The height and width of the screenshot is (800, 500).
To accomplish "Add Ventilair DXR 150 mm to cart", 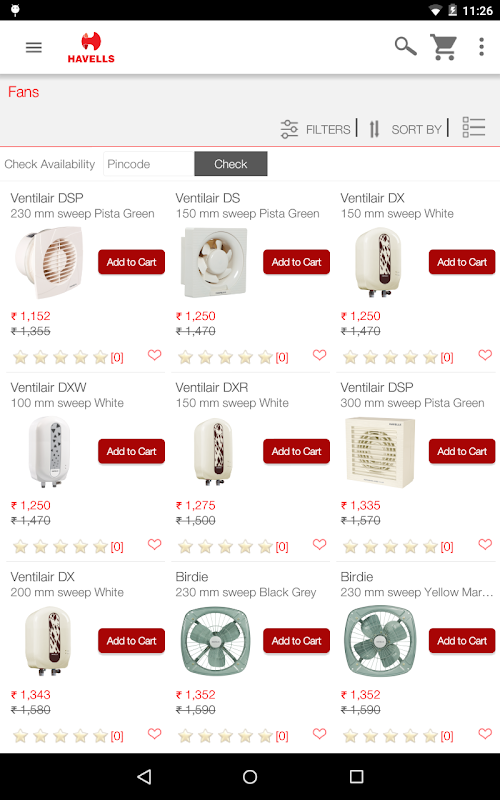I will coord(296,452).
